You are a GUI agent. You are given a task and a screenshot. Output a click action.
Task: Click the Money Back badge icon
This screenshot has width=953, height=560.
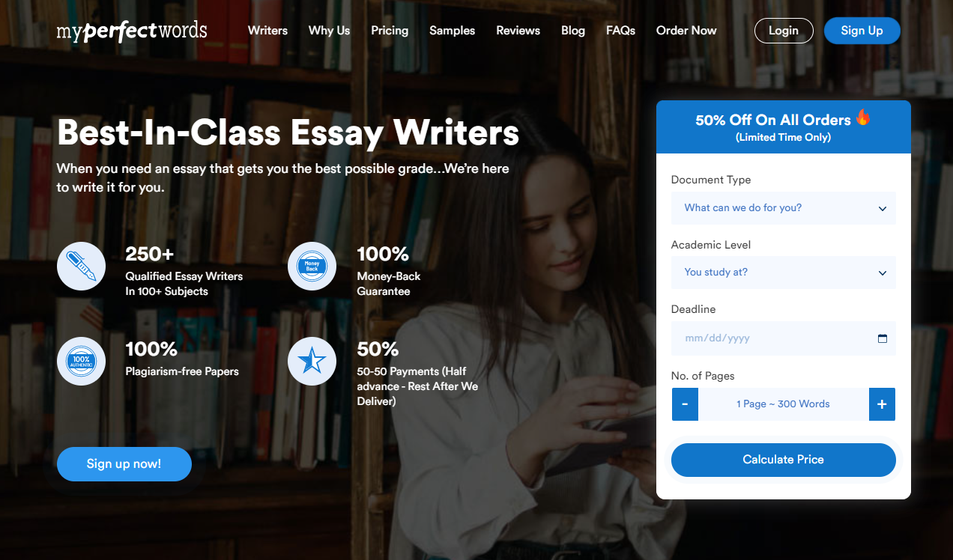(312, 266)
